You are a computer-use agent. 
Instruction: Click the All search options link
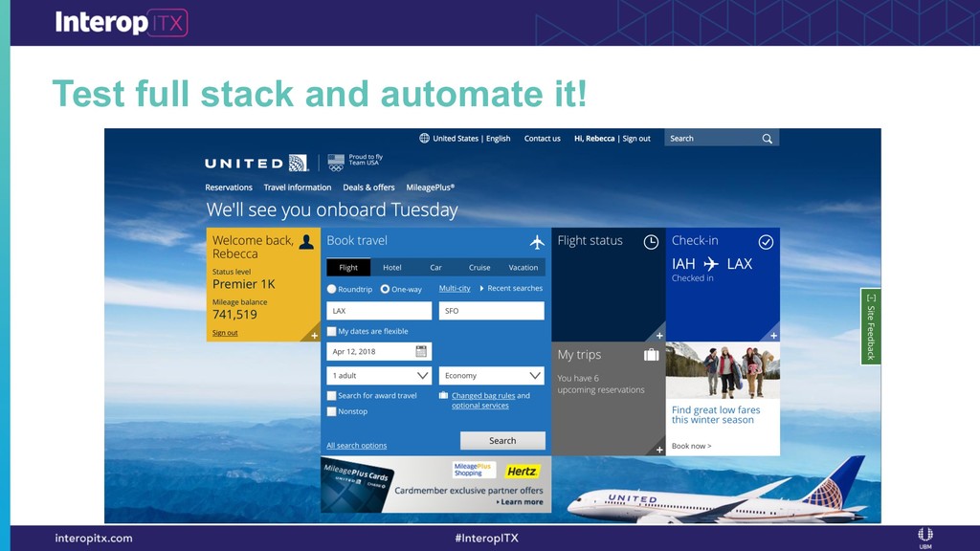(x=356, y=446)
